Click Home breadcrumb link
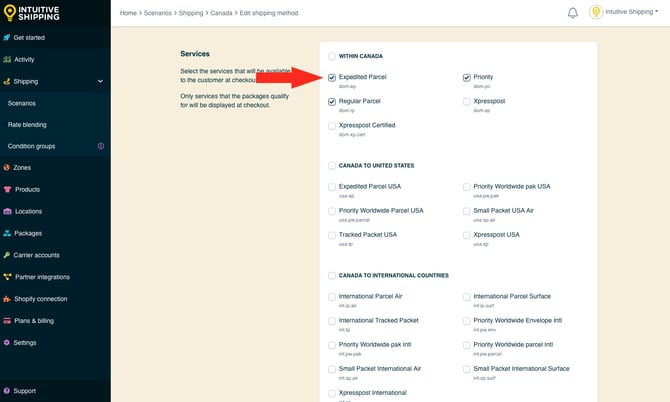The width and height of the screenshot is (670, 402). tap(128, 13)
